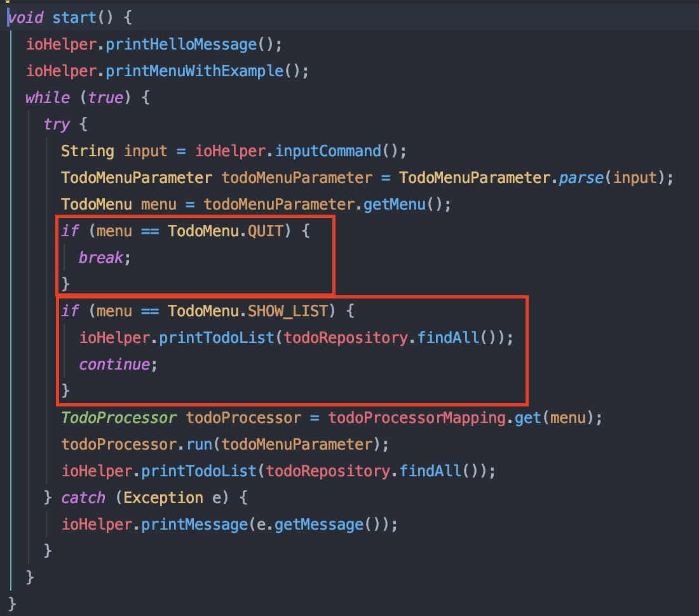Click the 'void' keyword before start()

pyautogui.click(x=25, y=18)
